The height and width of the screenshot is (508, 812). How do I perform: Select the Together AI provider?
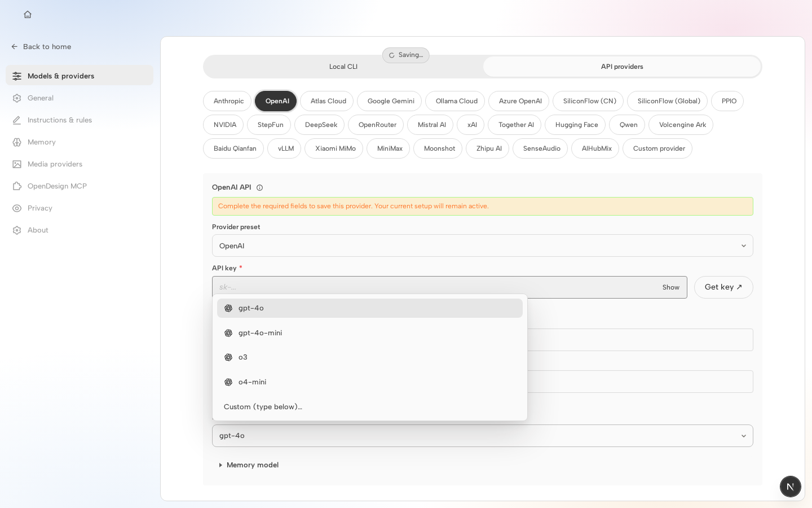(x=515, y=125)
